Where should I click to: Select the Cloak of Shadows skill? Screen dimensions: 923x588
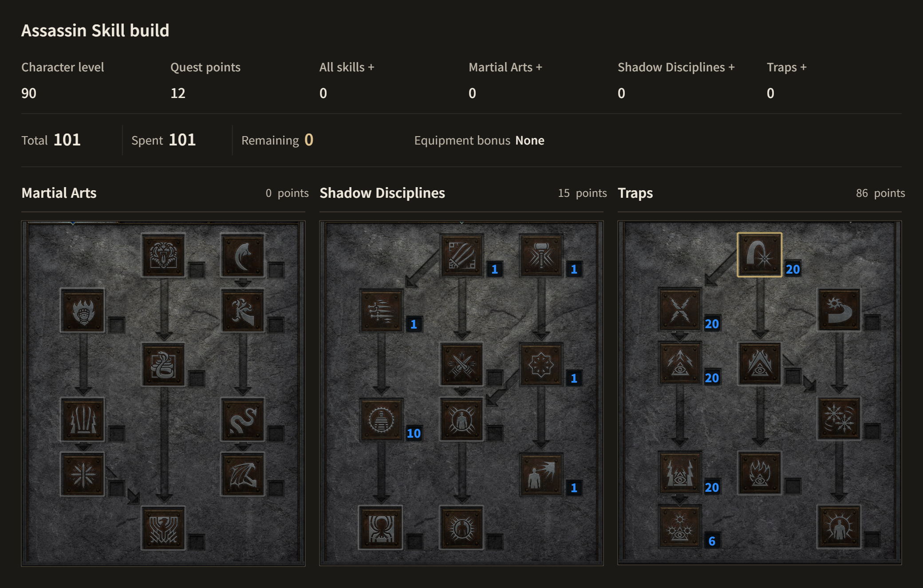pos(541,365)
